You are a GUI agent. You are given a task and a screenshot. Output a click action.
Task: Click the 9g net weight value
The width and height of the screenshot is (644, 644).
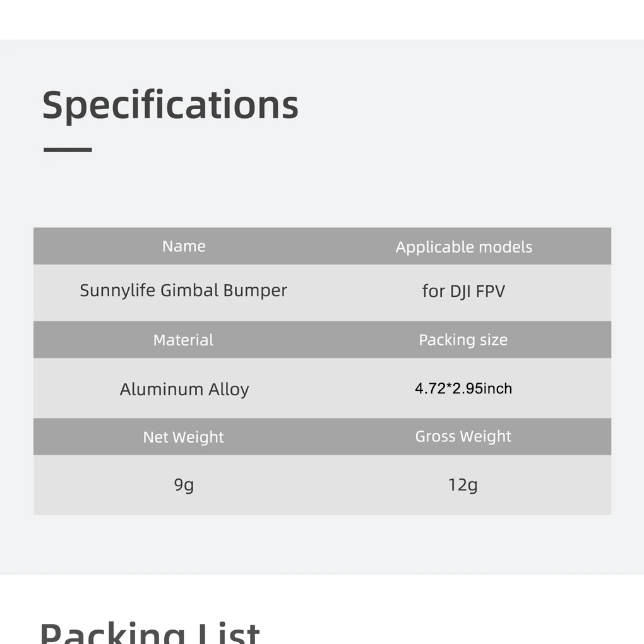pyautogui.click(x=184, y=485)
